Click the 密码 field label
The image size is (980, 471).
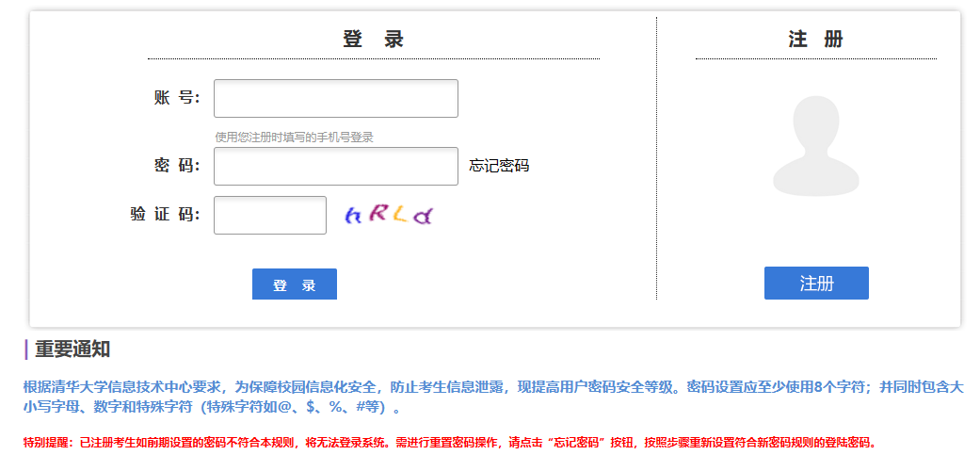point(177,166)
